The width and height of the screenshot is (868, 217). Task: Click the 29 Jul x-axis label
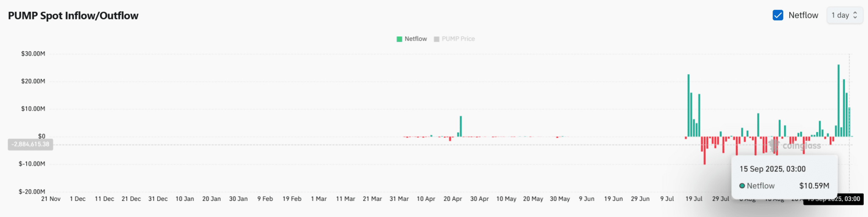[721, 199]
